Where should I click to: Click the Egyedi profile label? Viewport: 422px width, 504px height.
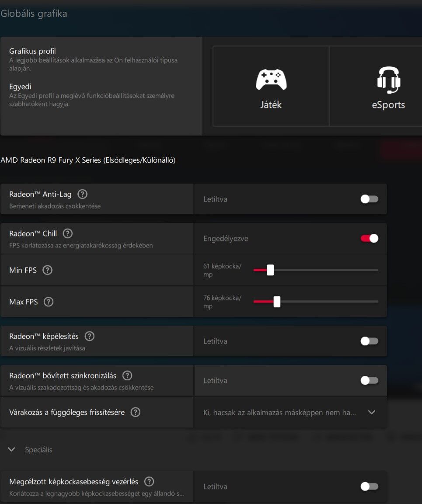(x=20, y=87)
